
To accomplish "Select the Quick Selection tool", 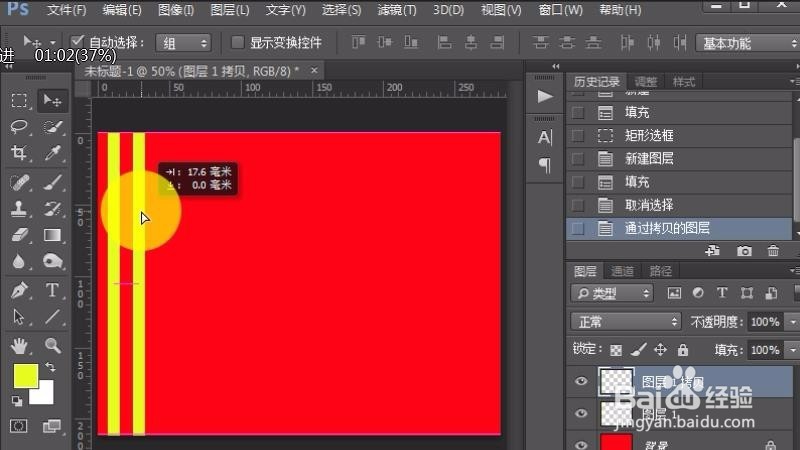I will (x=52, y=127).
